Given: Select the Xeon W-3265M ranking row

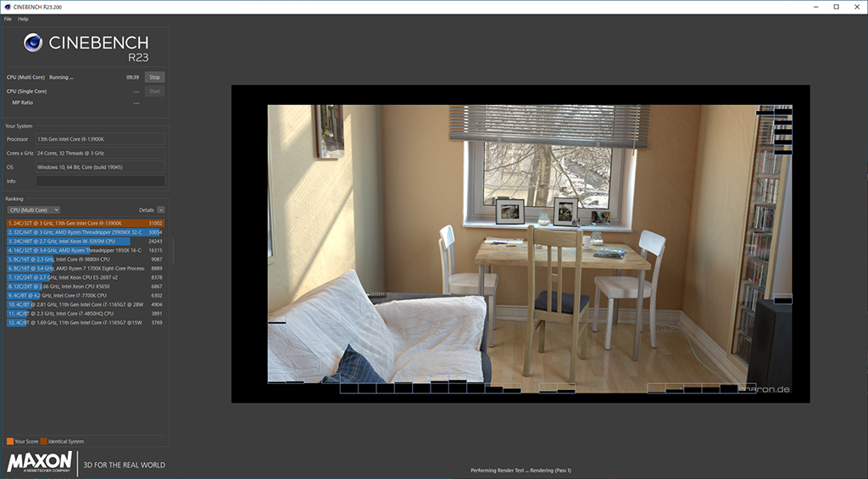Looking at the screenshot, I should pos(86,242).
